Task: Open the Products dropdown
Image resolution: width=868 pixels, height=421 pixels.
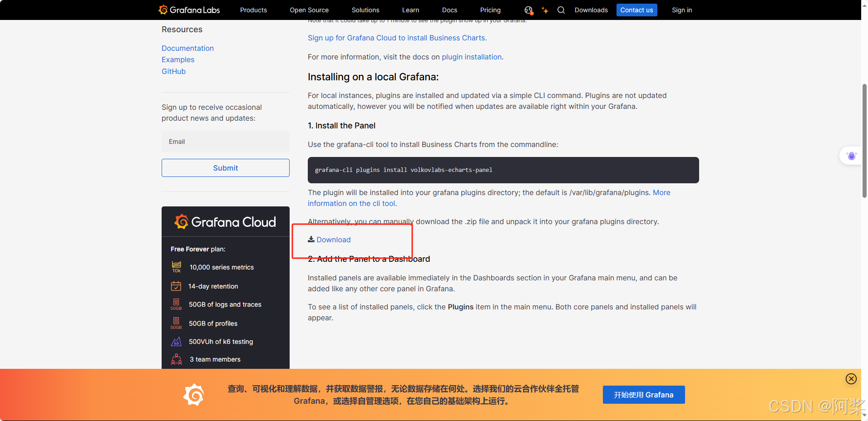Action: pos(253,10)
